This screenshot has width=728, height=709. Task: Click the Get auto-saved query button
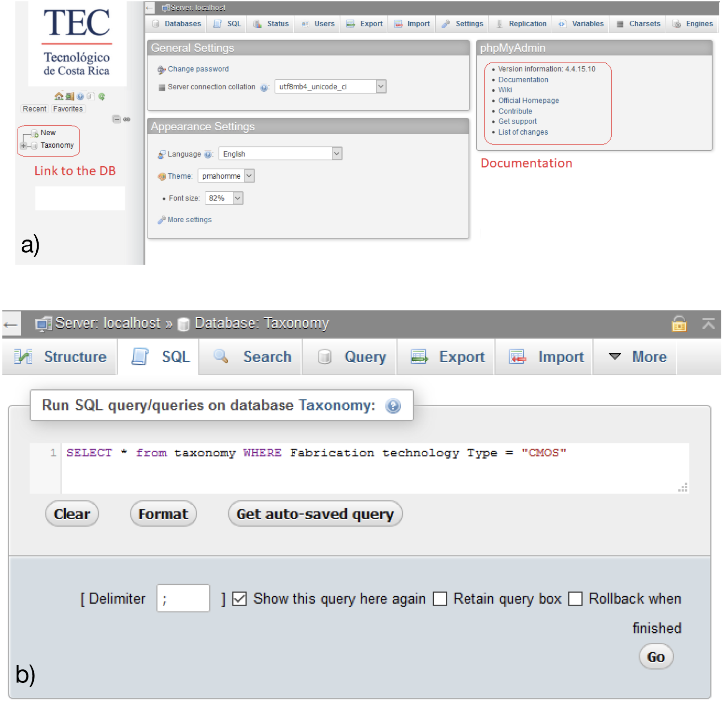coord(315,514)
